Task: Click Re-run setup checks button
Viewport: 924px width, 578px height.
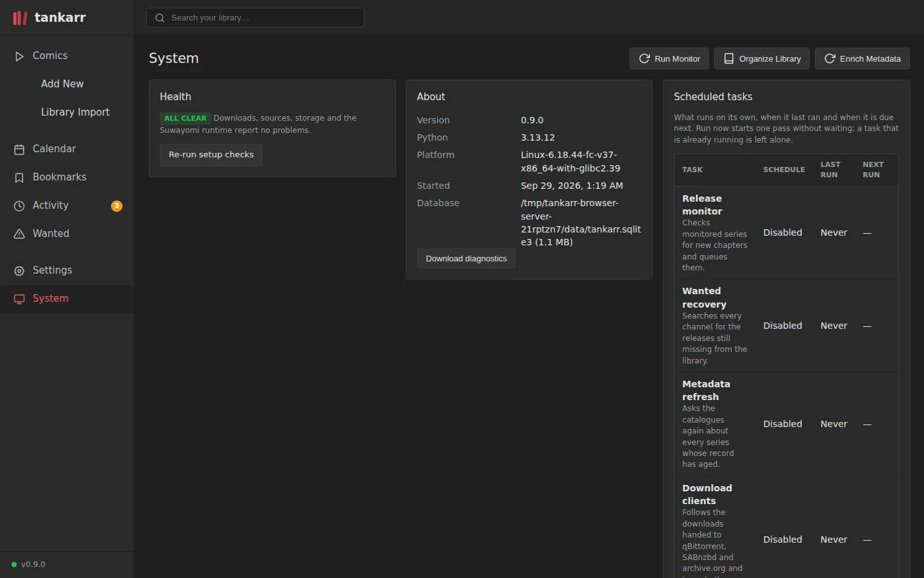Action: pyautogui.click(x=211, y=155)
